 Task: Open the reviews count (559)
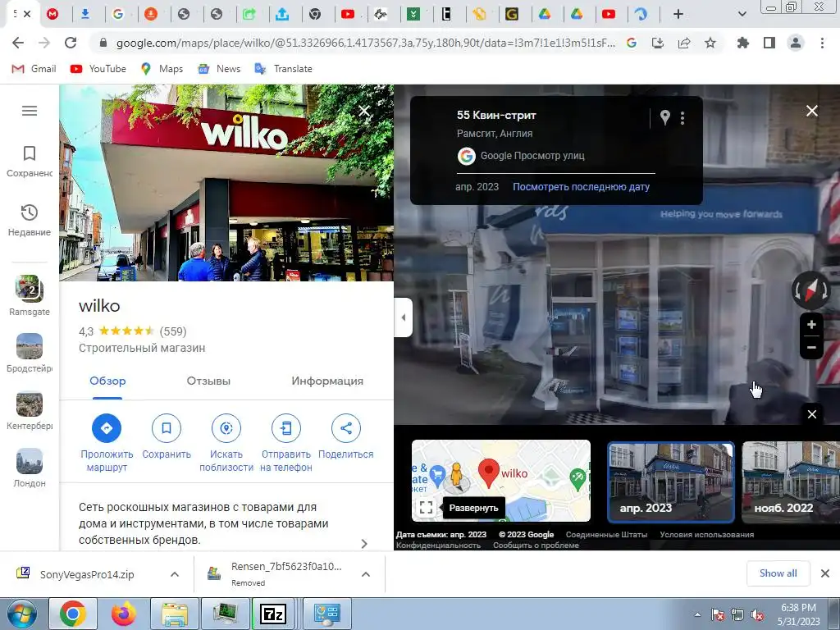tap(173, 331)
